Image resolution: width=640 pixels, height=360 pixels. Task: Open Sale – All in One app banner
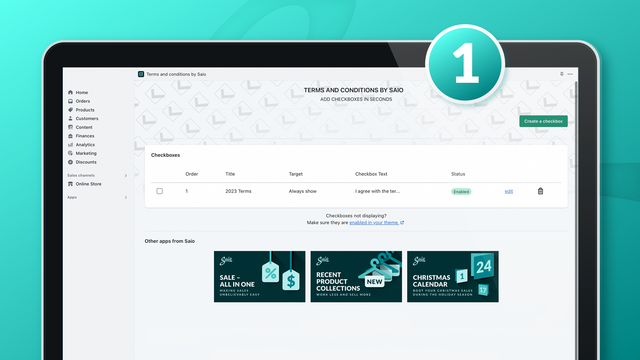click(260, 277)
